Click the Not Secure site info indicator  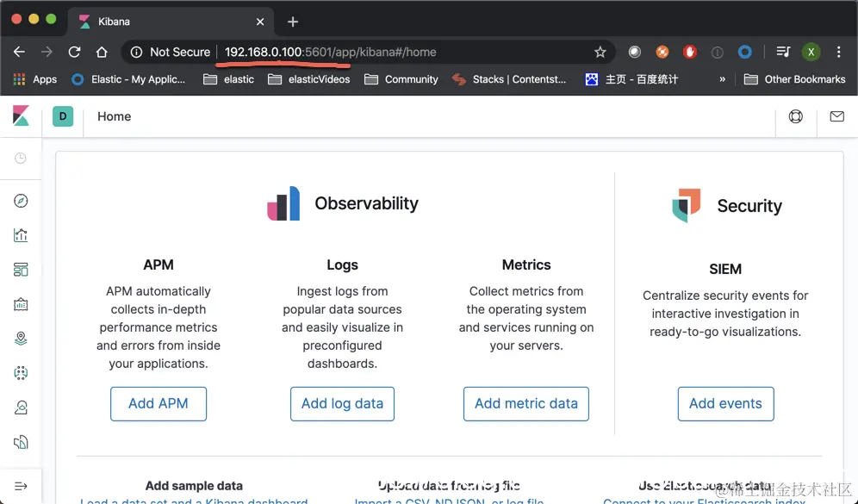pyautogui.click(x=171, y=52)
